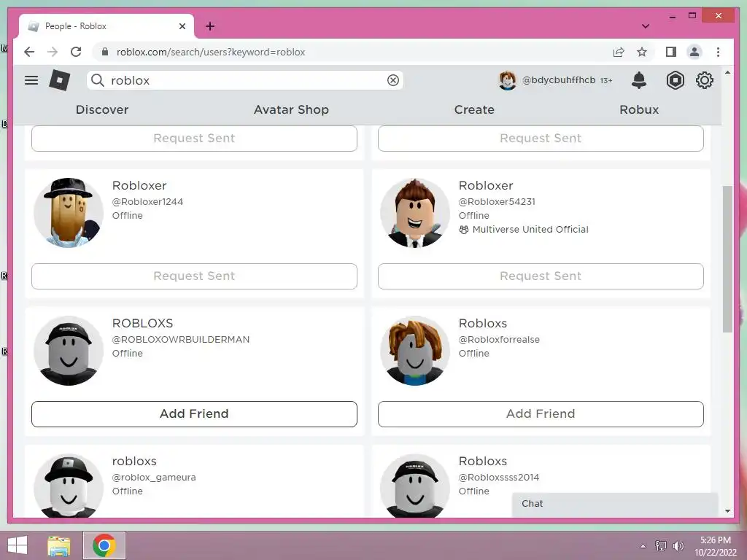The height and width of the screenshot is (560, 747).
Task: Open the taskbar clock and date
Action: (715, 546)
